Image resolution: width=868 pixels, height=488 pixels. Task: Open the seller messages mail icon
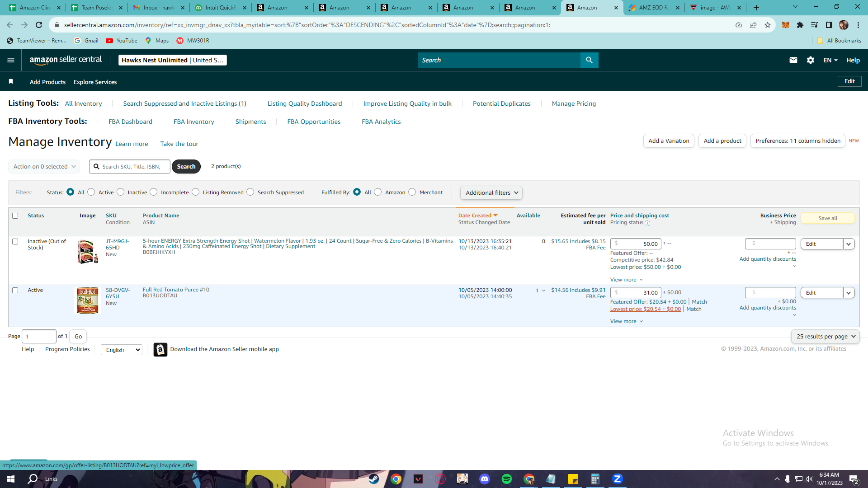(x=793, y=60)
